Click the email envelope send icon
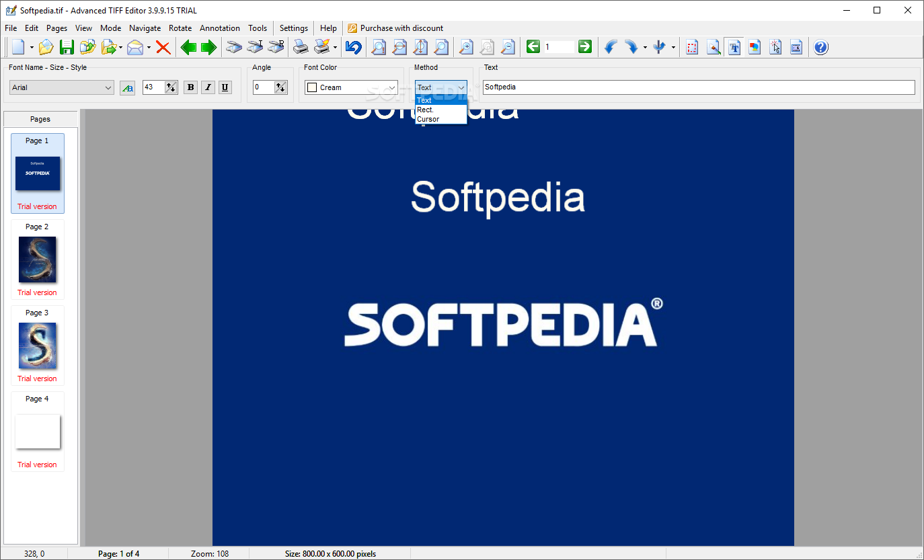The width and height of the screenshot is (924, 560). [135, 47]
